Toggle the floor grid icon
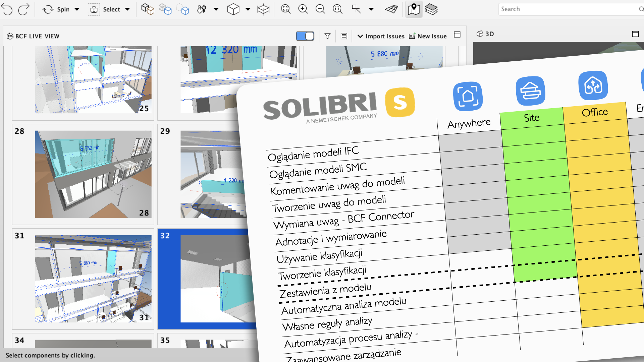 pos(391,9)
